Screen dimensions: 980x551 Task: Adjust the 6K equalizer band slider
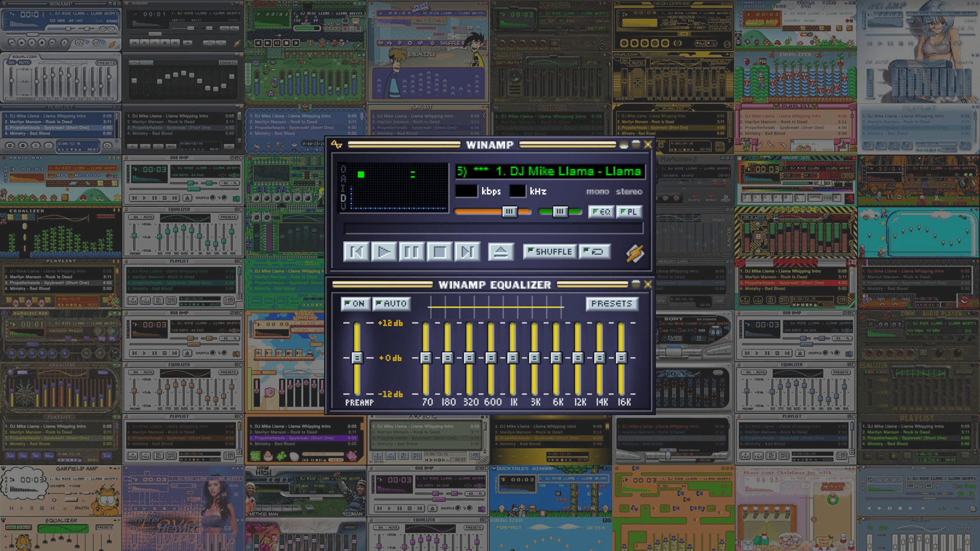[x=556, y=358]
